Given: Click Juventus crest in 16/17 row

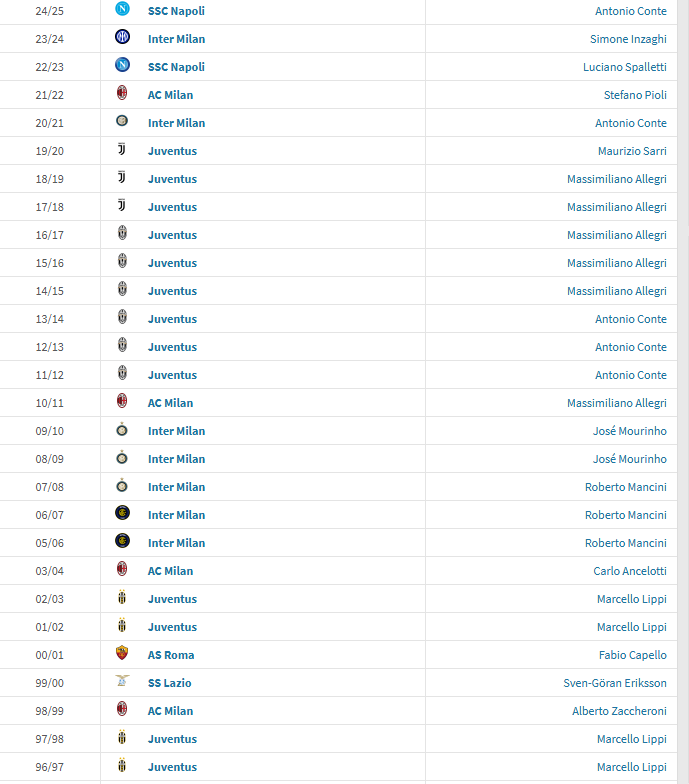Looking at the screenshot, I should click(122, 233).
